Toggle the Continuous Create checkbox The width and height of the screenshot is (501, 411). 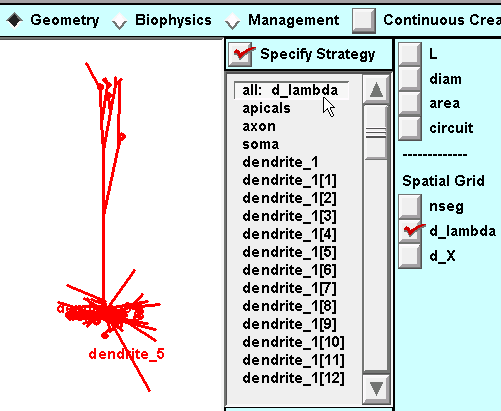pos(364,21)
